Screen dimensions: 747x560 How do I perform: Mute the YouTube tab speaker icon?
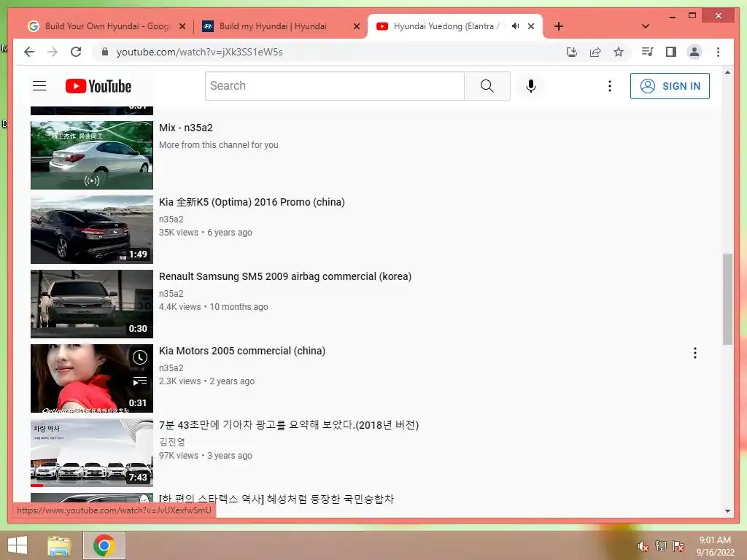pos(515,26)
